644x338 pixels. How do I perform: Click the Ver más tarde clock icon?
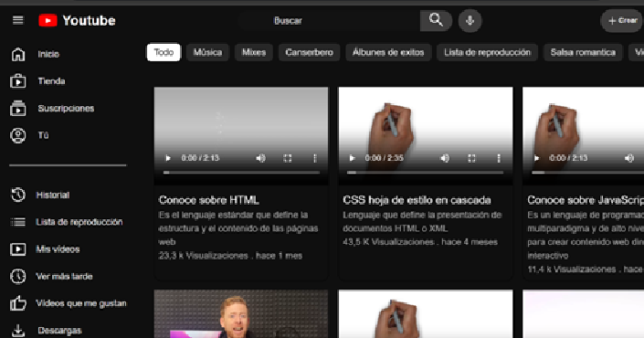point(18,277)
